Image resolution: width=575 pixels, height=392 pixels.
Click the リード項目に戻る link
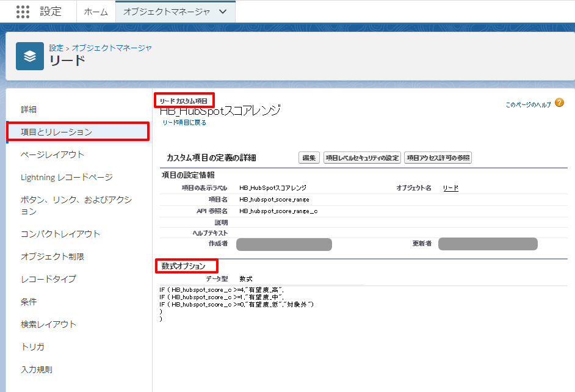tap(184, 123)
